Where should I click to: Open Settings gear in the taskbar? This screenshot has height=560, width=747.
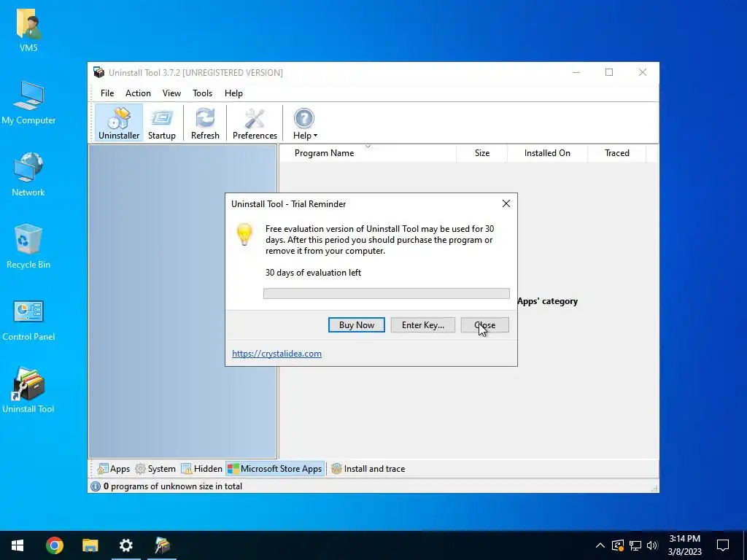tap(125, 545)
